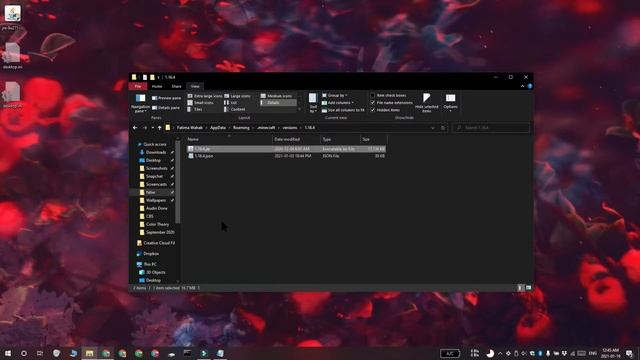Click AppData in the address path
This screenshot has width=640, height=360.
coord(218,128)
